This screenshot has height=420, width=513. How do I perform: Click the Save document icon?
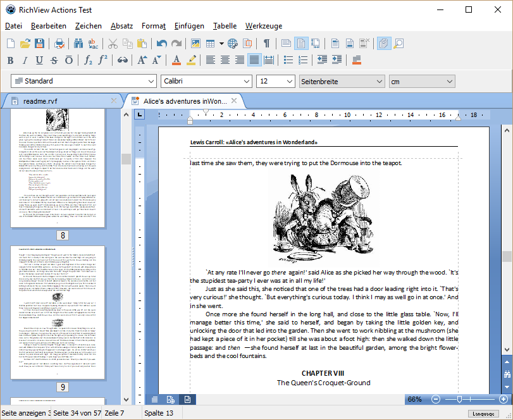[x=39, y=44]
